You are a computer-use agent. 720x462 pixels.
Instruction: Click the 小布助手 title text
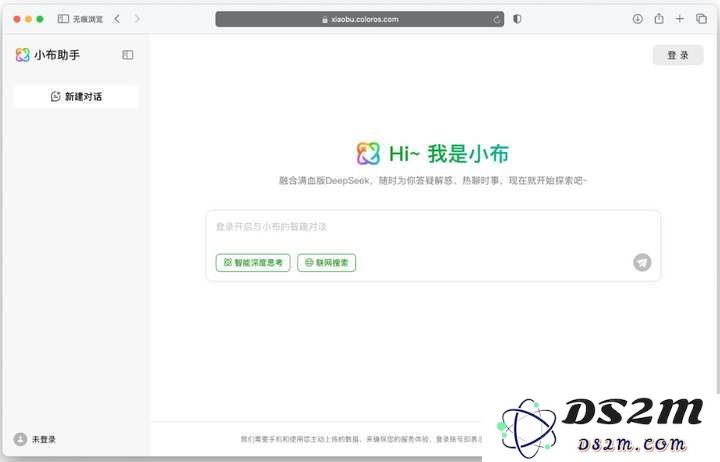point(57,55)
